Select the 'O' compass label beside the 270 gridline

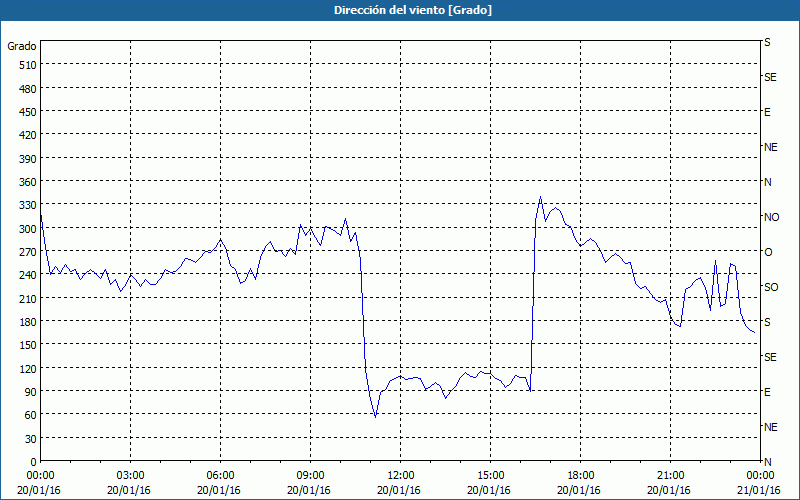[768, 252]
